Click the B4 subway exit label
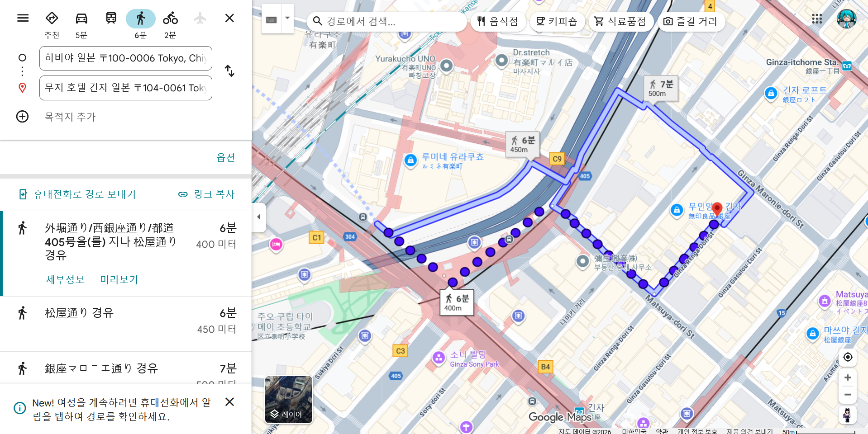868x434 pixels. tap(546, 367)
